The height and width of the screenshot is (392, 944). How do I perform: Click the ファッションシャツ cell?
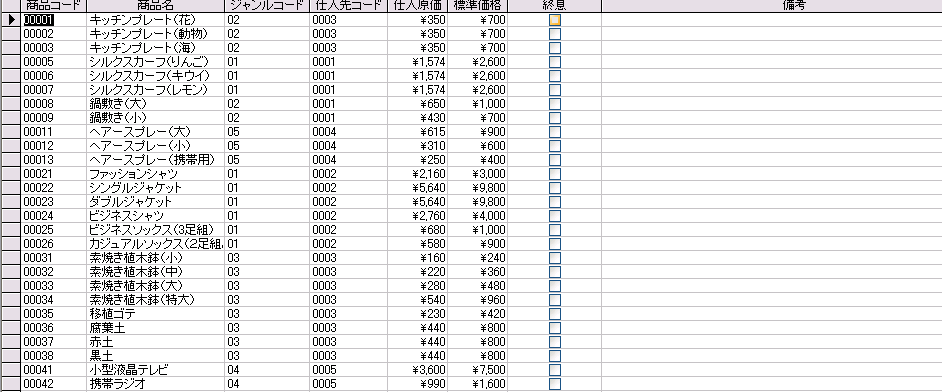pos(155,173)
